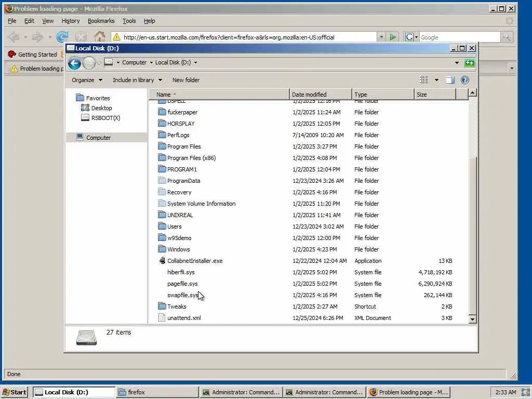Expand the Computer breadcrumb arrow

(x=151, y=62)
